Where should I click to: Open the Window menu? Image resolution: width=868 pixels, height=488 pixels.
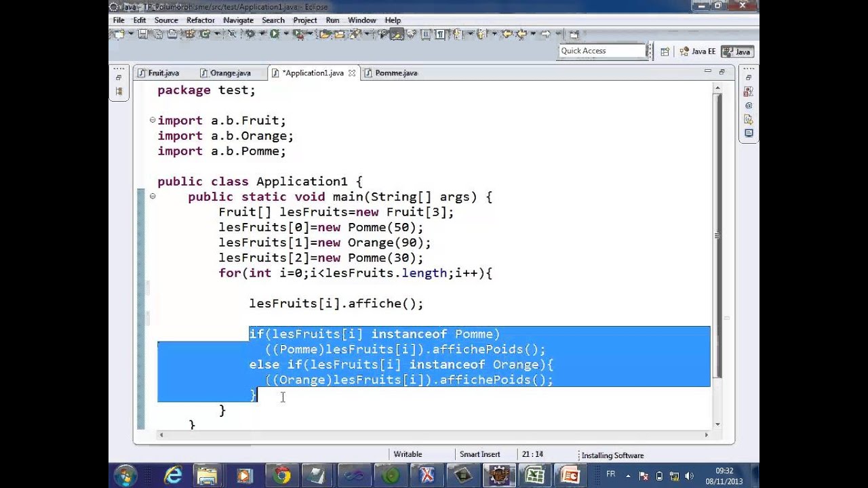pyautogui.click(x=362, y=20)
